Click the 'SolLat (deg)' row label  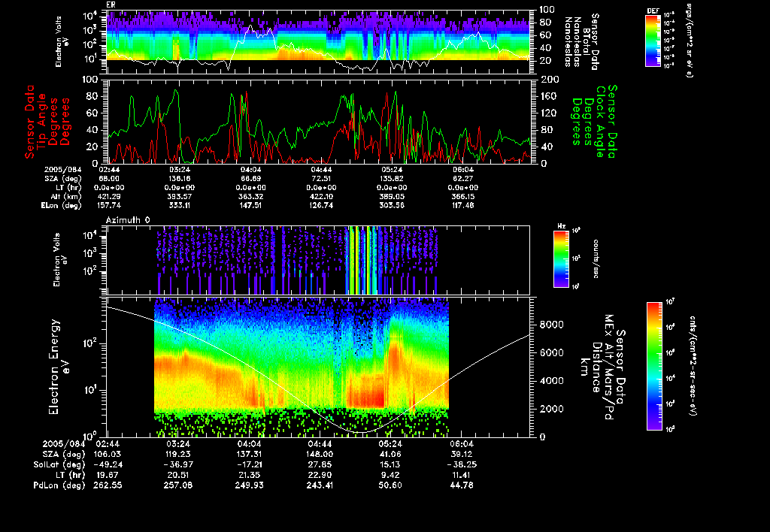pos(59,465)
